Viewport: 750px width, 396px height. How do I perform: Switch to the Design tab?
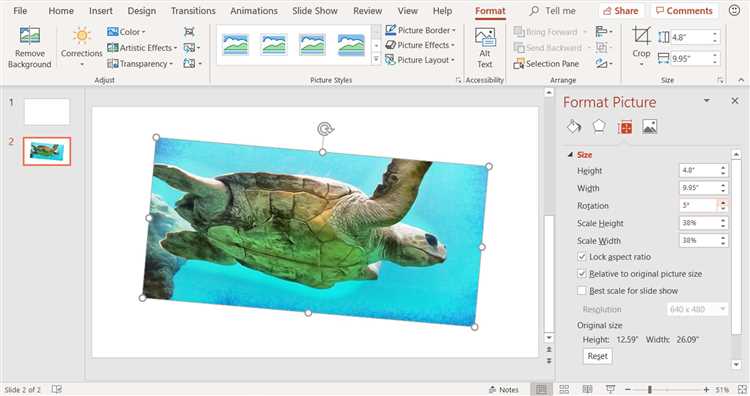click(142, 11)
